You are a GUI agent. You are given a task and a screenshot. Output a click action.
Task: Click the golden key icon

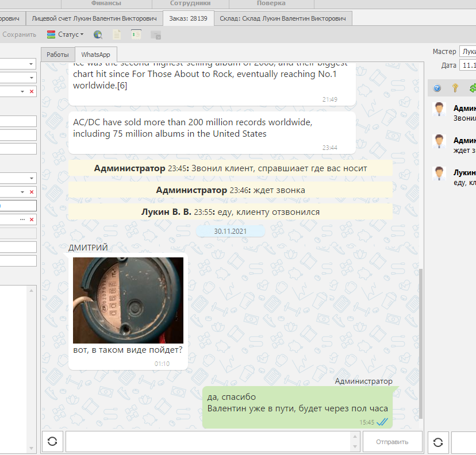pos(455,88)
